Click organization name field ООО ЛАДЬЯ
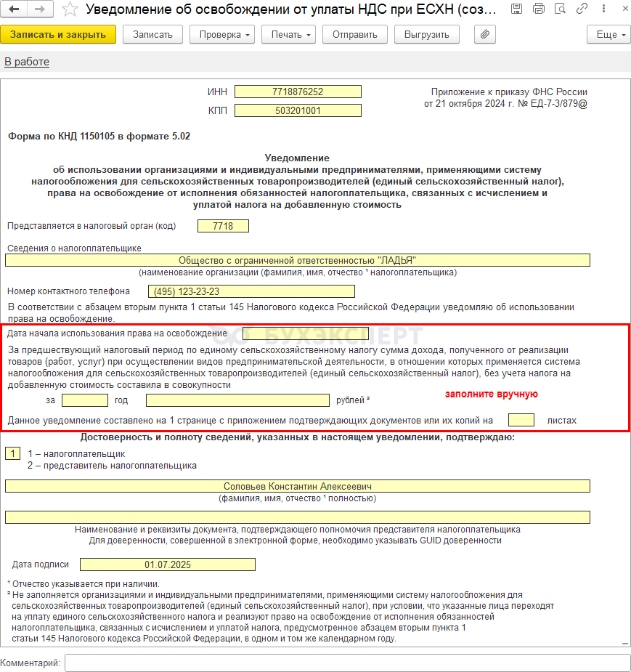Screen dimensions: 631x672 point(298,260)
